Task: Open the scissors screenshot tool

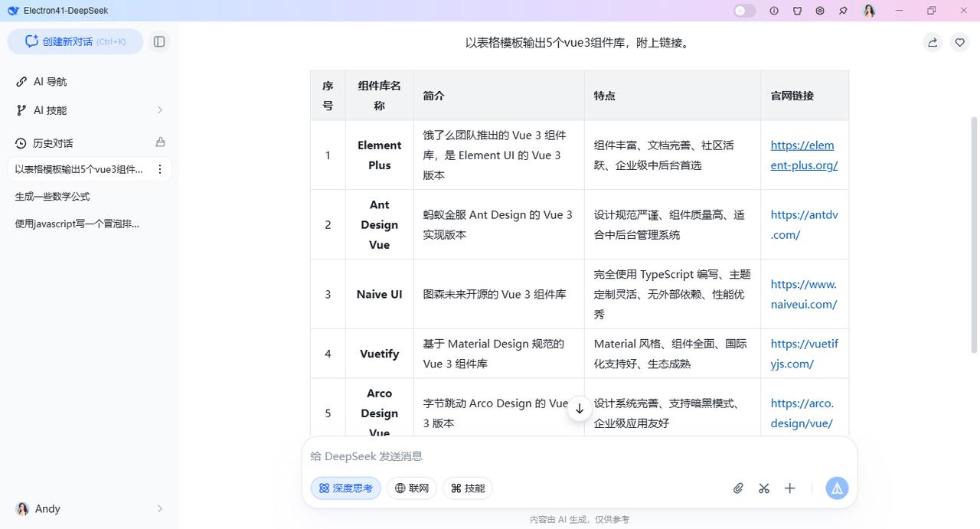Action: click(764, 488)
